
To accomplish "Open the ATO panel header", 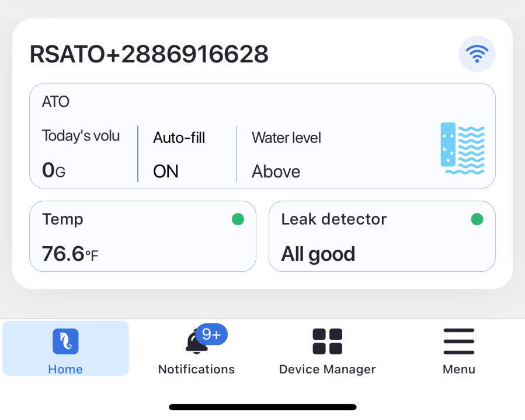I will pyautogui.click(x=56, y=102).
